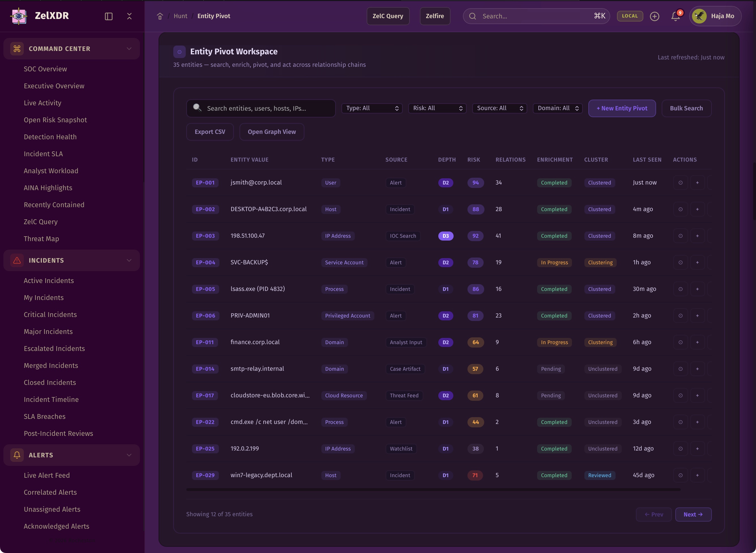Image resolution: width=756 pixels, height=553 pixels.
Task: Toggle the LOCAL environment badge
Action: [629, 16]
